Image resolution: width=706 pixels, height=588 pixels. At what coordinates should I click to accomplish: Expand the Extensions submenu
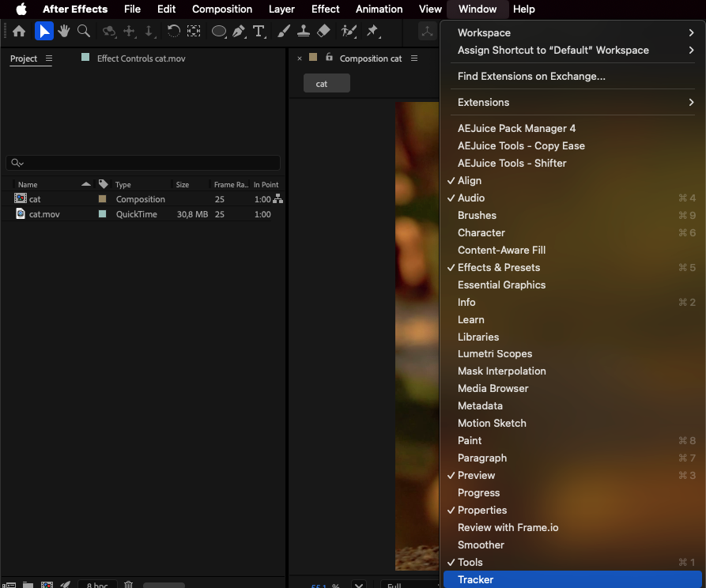point(572,102)
